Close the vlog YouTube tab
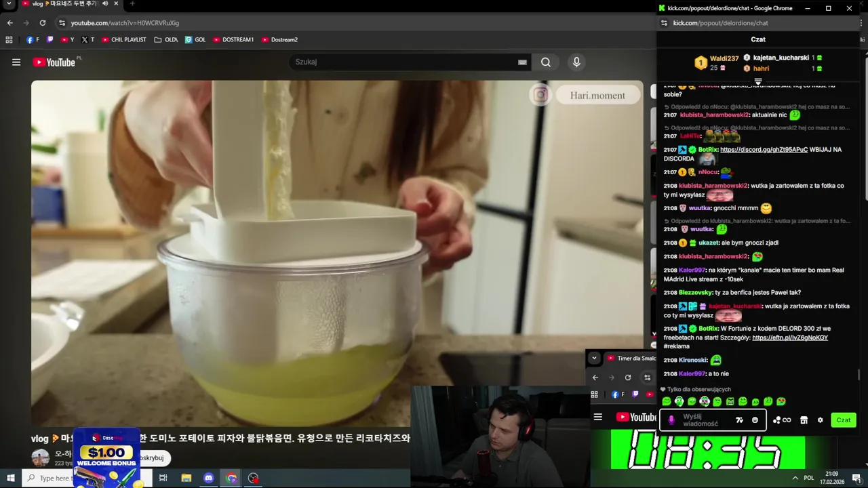Image resolution: width=868 pixels, height=488 pixels. coord(117,4)
